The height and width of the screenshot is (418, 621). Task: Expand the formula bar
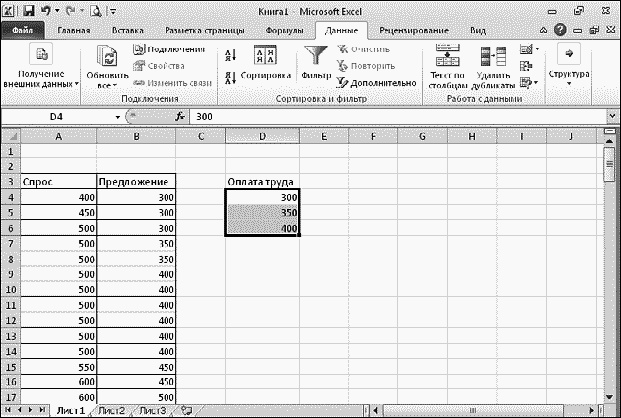tap(612, 117)
